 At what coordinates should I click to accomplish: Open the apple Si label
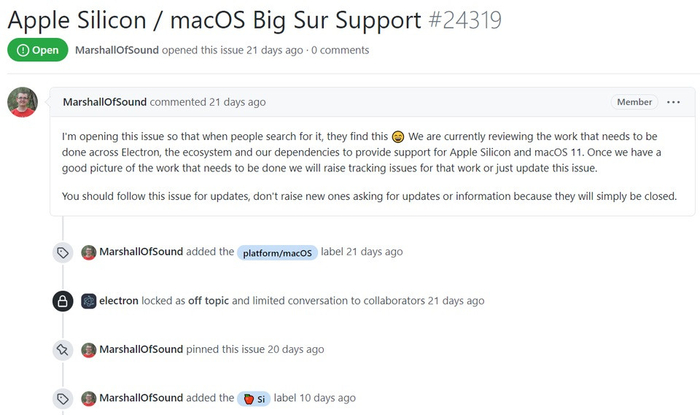254,398
